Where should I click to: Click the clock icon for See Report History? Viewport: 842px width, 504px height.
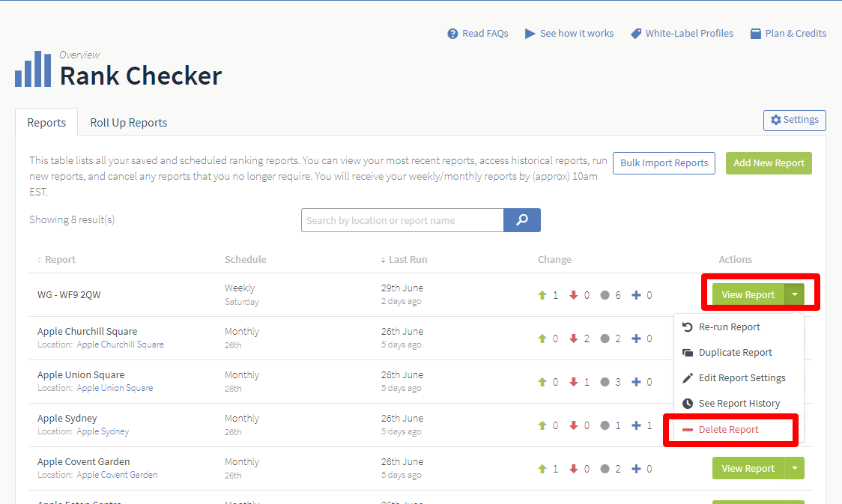(688, 403)
